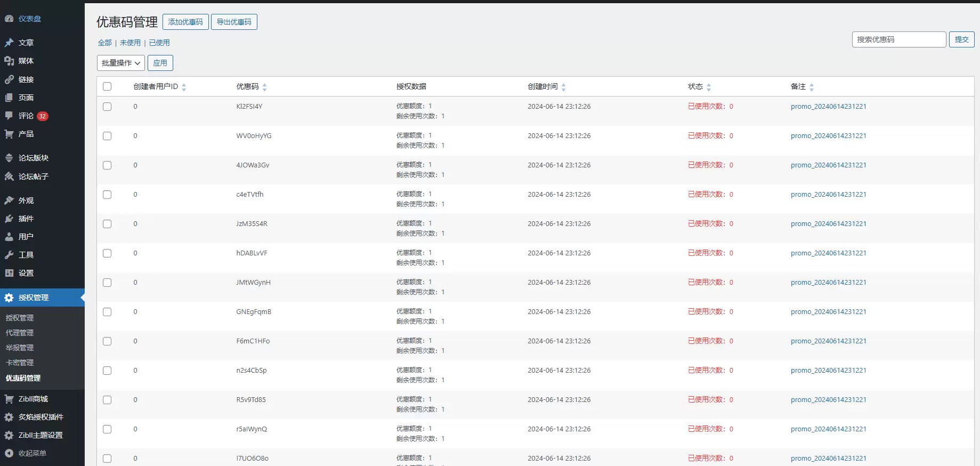Image resolution: width=980 pixels, height=466 pixels.
Task: Sort by 备注 column arrows
Action: click(812, 87)
